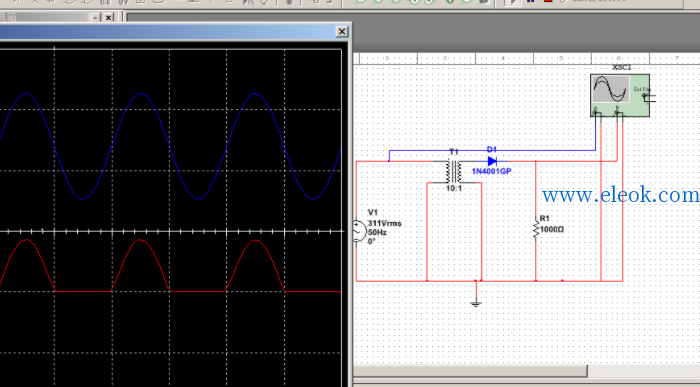The width and height of the screenshot is (700, 387).
Task: Click the docked panel's collapse arrow button
Action: click(96, 17)
